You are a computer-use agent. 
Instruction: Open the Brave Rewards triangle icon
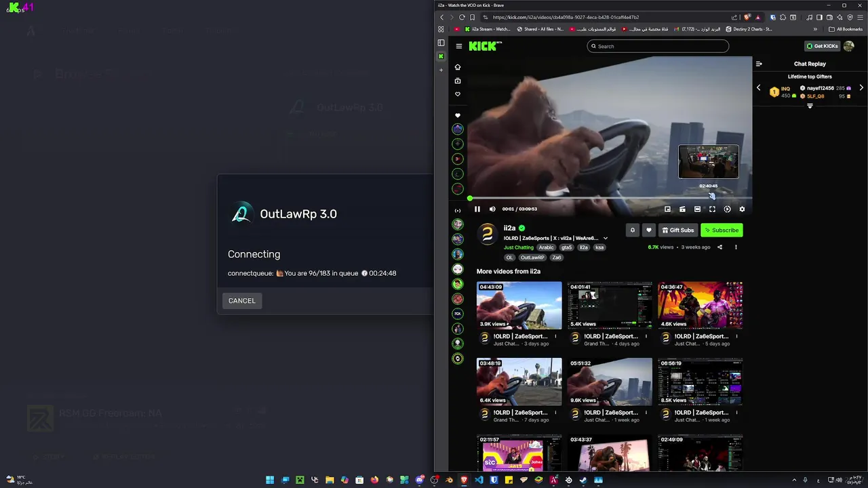coord(757,17)
